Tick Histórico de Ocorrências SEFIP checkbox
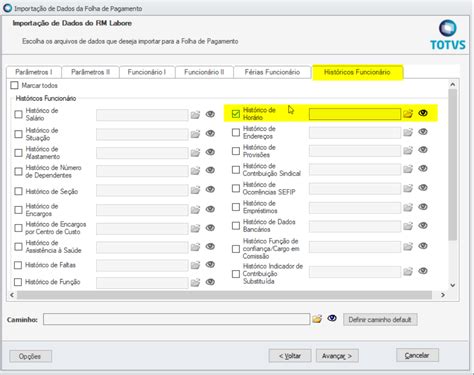Image resolution: width=474 pixels, height=375 pixels. pyautogui.click(x=236, y=188)
